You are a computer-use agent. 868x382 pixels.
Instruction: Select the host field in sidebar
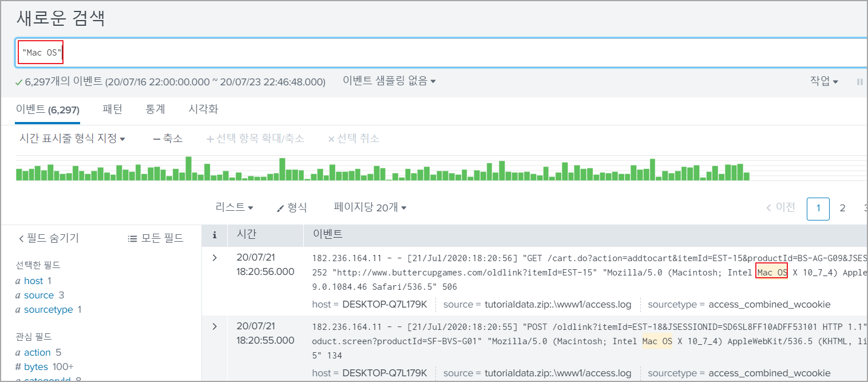[34, 281]
